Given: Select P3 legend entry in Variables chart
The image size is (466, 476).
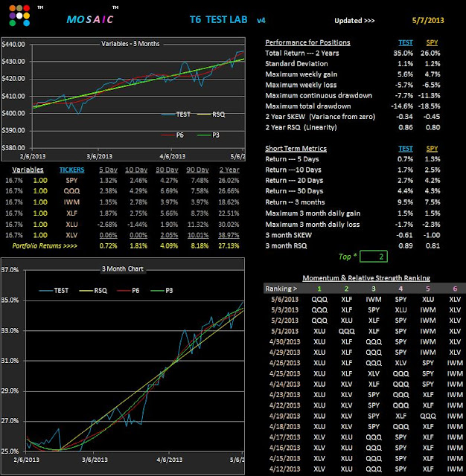Looking at the screenshot, I should pos(208,135).
